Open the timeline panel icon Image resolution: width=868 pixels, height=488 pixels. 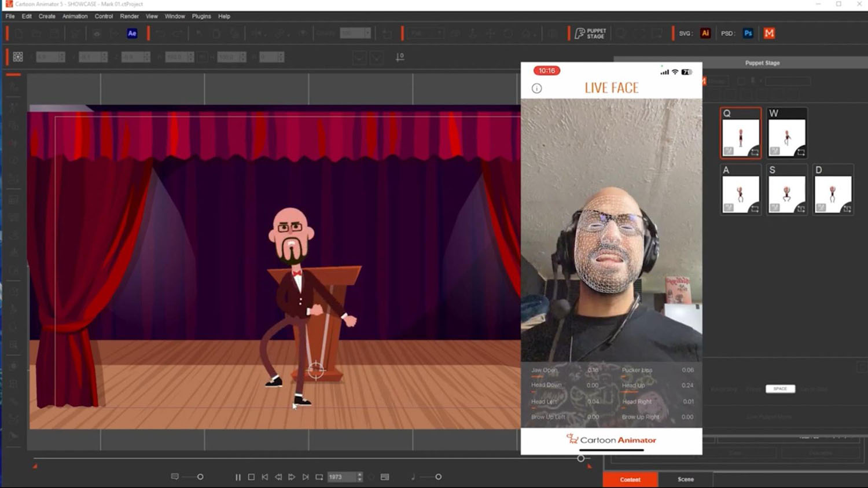point(385,477)
